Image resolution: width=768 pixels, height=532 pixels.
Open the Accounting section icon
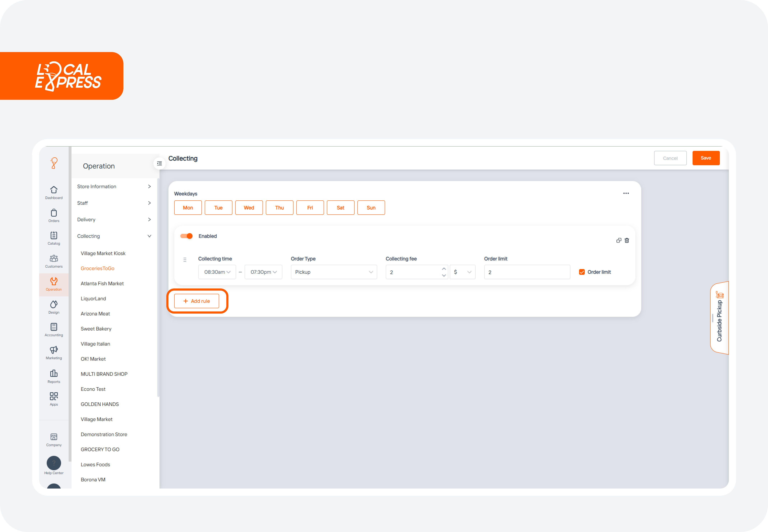tap(54, 327)
